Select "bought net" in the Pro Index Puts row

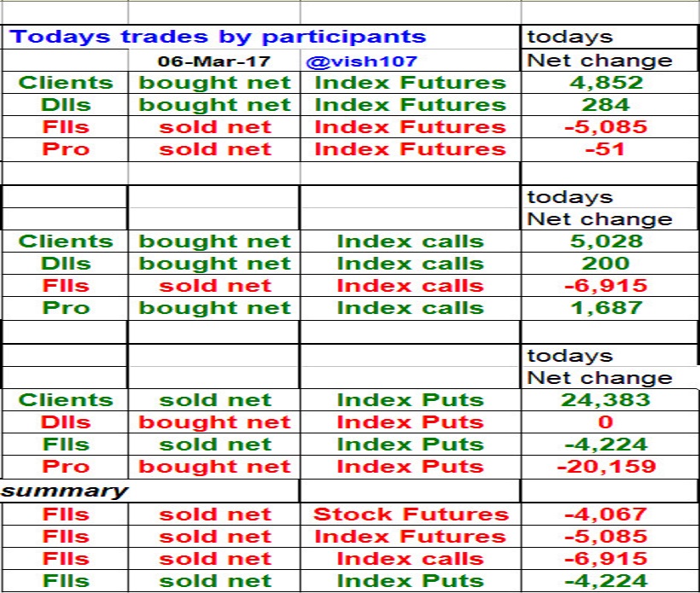click(x=214, y=467)
